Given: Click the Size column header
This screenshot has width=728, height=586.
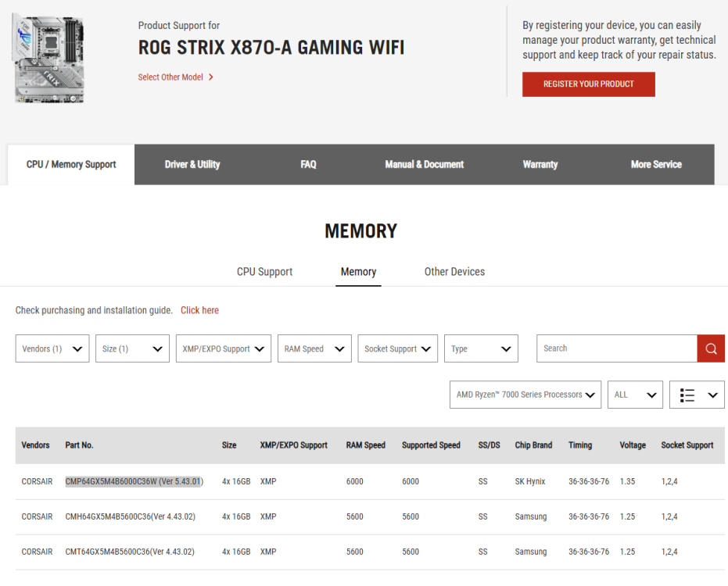Looking at the screenshot, I should point(229,445).
